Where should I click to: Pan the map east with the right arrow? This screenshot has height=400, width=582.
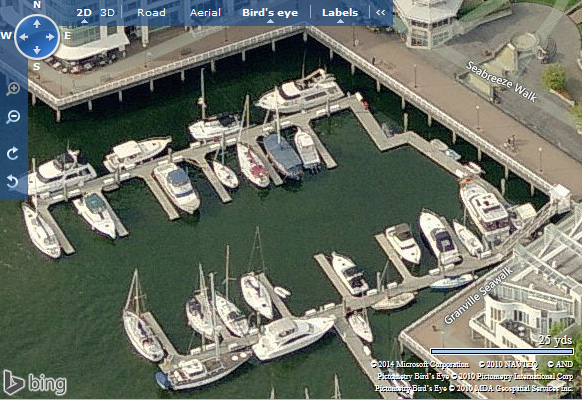pyautogui.click(x=50, y=37)
